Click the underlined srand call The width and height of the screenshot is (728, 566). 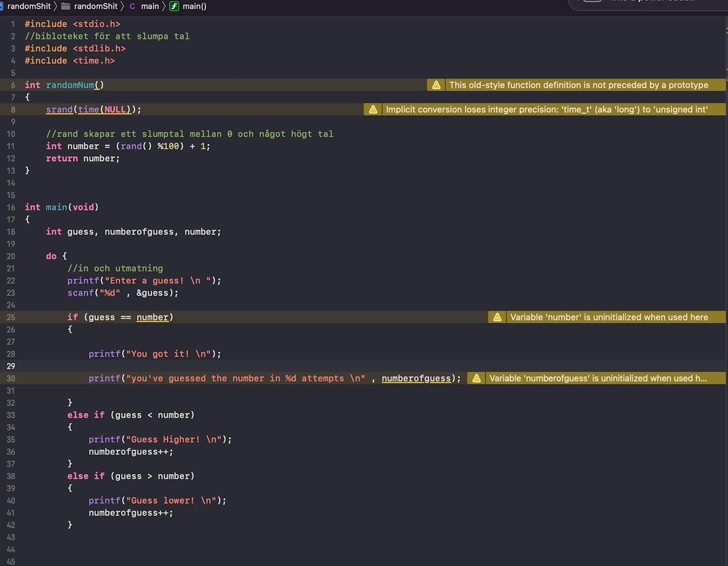coord(59,110)
